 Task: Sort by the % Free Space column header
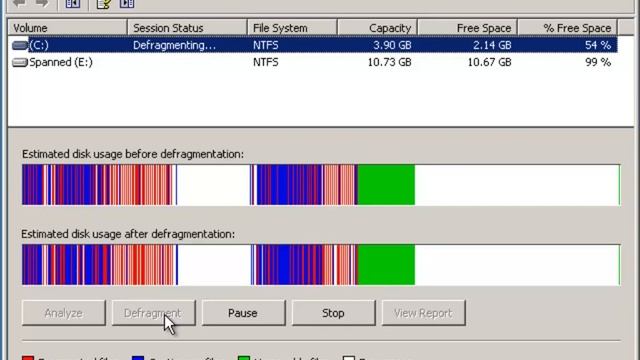(567, 28)
